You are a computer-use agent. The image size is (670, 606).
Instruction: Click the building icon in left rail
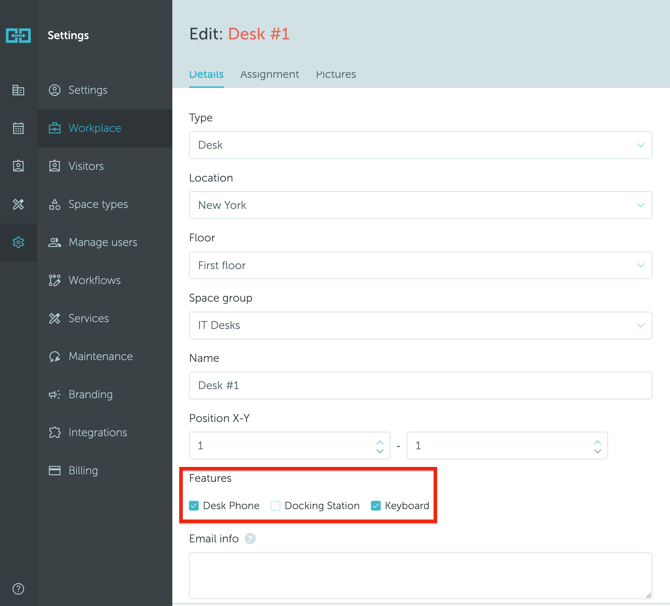click(x=18, y=90)
